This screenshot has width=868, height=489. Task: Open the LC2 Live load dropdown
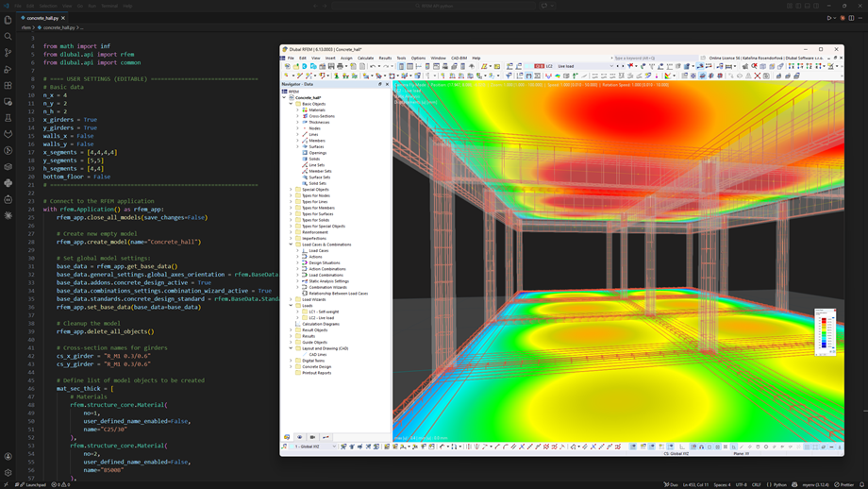coord(611,66)
